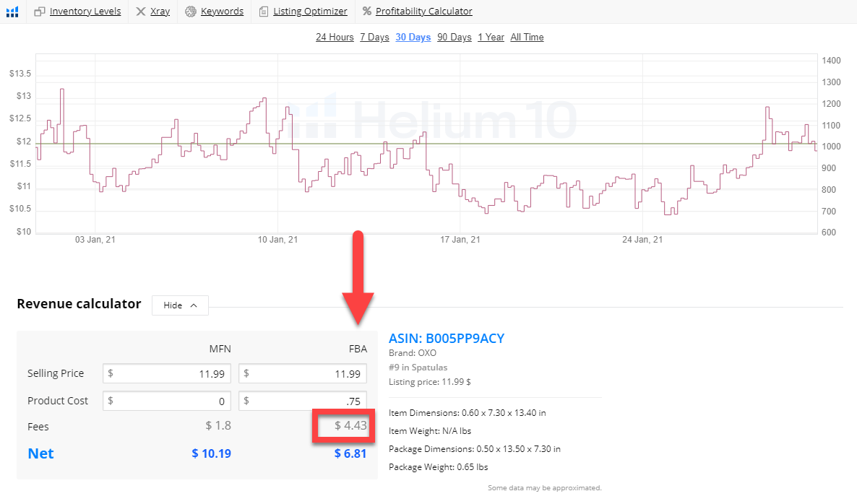Click FBA Selling Price input
Viewport: 857px width, 504px height.
click(303, 373)
